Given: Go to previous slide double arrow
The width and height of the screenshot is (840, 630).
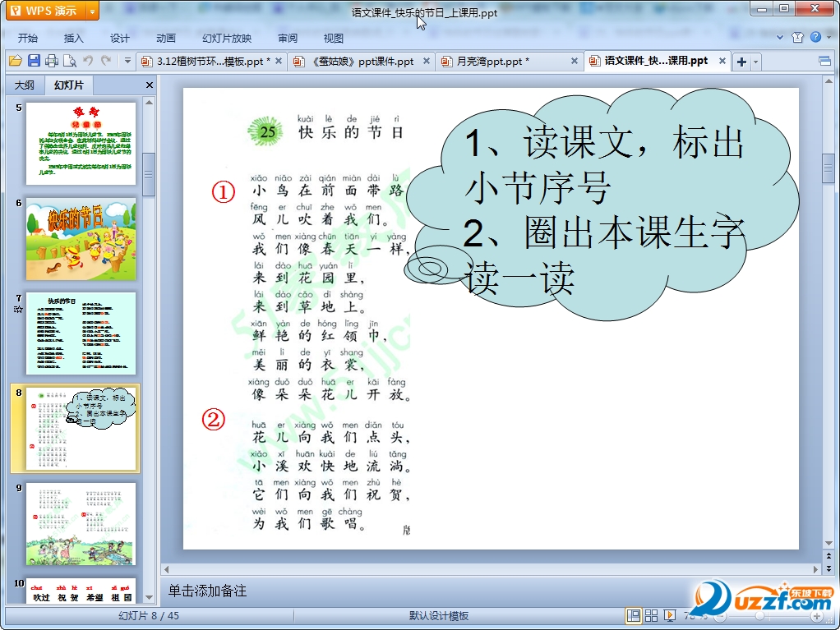Looking at the screenshot, I should tap(828, 557).
